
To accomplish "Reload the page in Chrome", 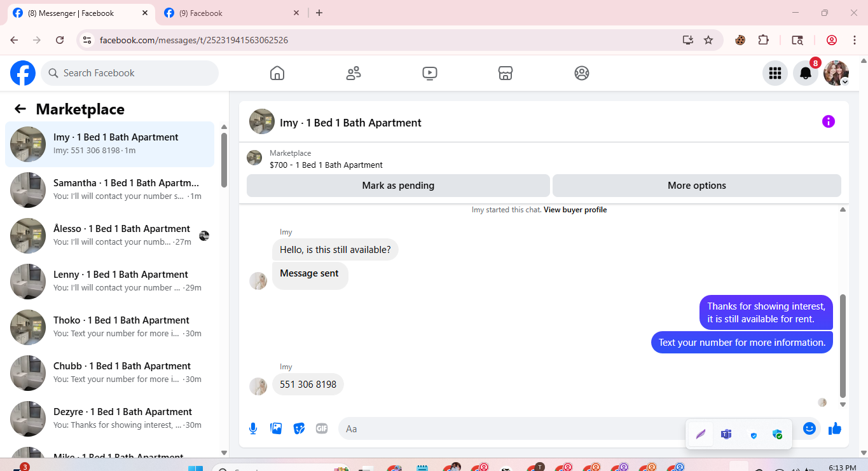I will [60, 40].
